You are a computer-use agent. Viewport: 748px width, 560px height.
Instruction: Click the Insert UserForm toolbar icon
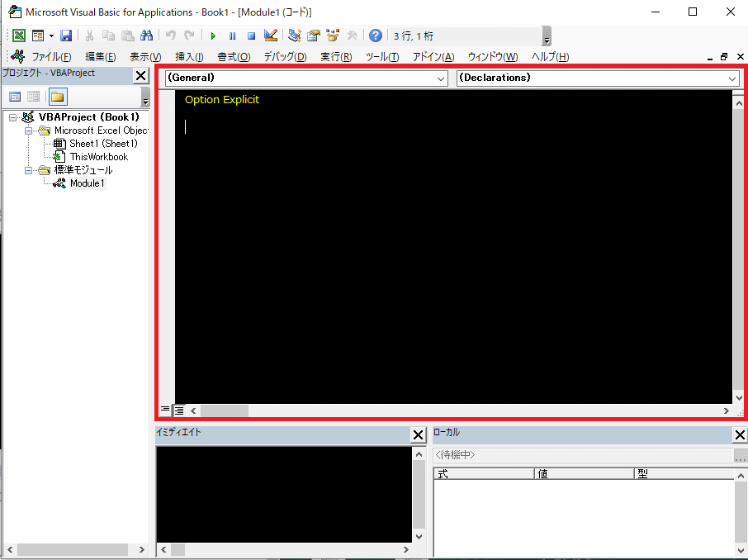38,36
